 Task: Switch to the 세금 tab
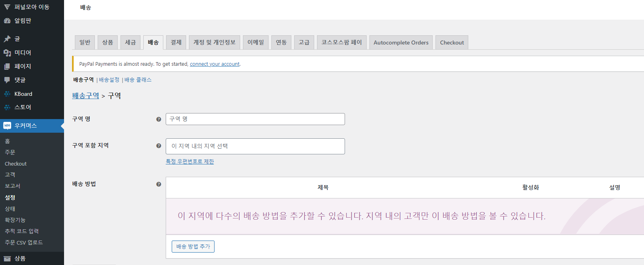coord(130,42)
